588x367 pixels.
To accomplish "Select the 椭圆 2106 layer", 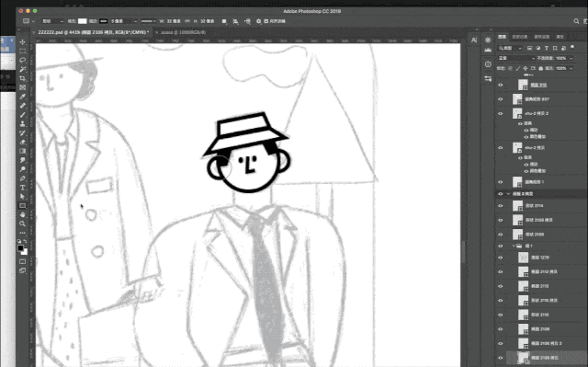I will point(540,329).
